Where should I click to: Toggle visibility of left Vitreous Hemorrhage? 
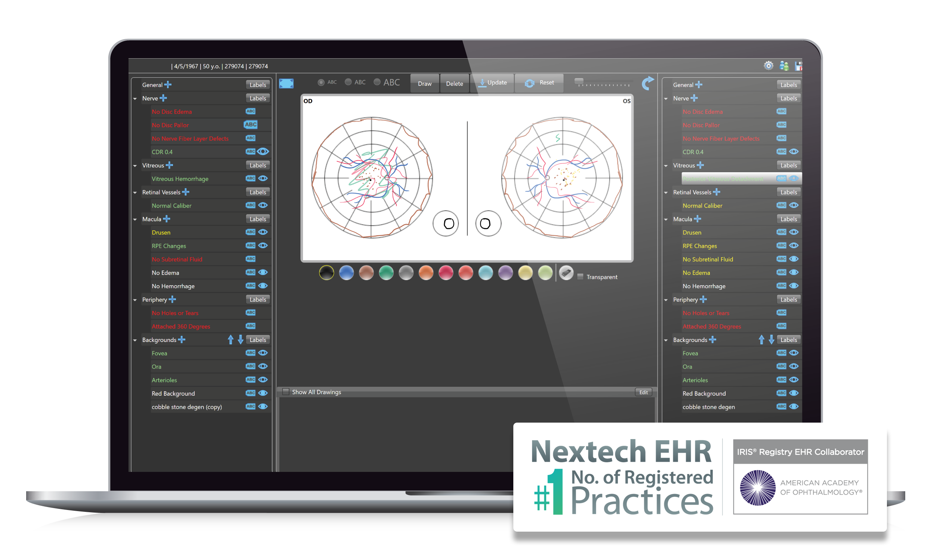coord(263,178)
